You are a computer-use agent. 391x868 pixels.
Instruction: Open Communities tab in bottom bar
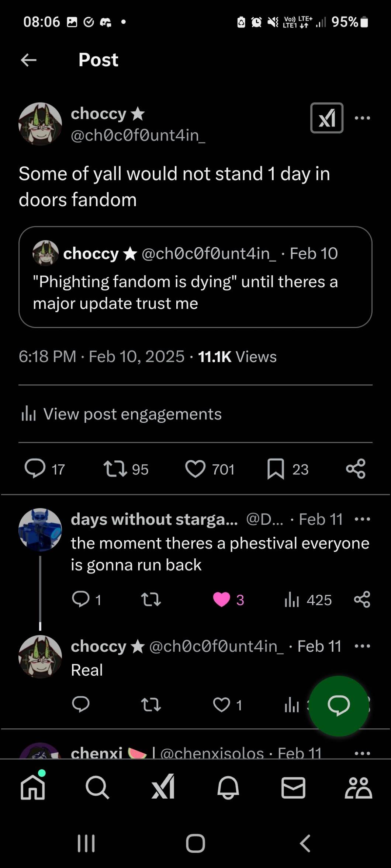point(358,788)
